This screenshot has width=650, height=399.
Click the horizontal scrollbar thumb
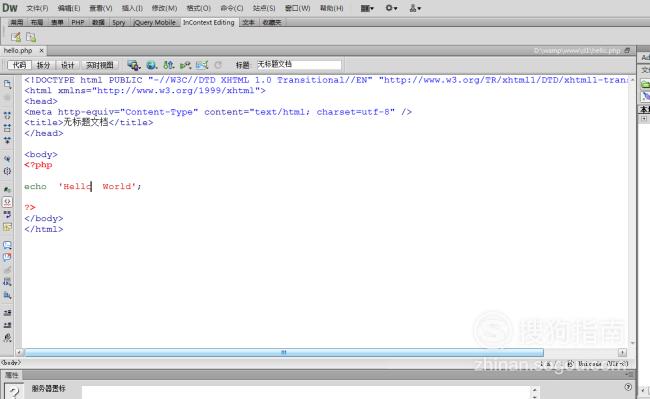(284, 352)
